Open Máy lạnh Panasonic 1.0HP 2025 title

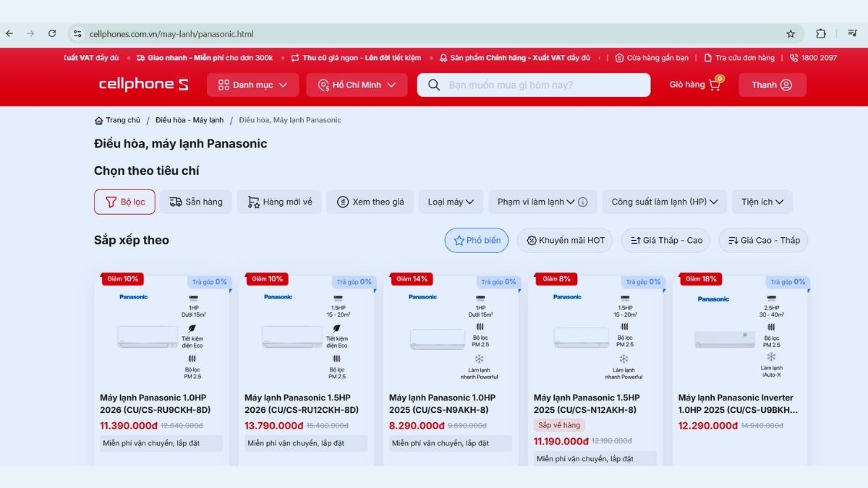442,403
